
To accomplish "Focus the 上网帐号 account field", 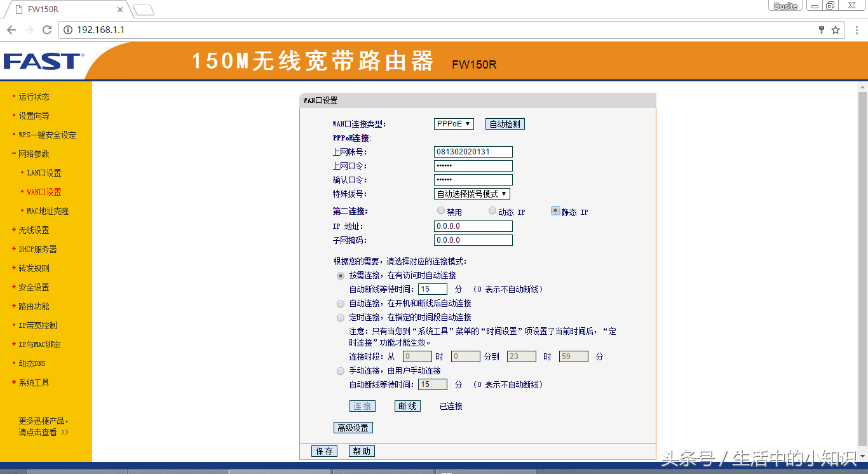I will pyautogui.click(x=473, y=152).
